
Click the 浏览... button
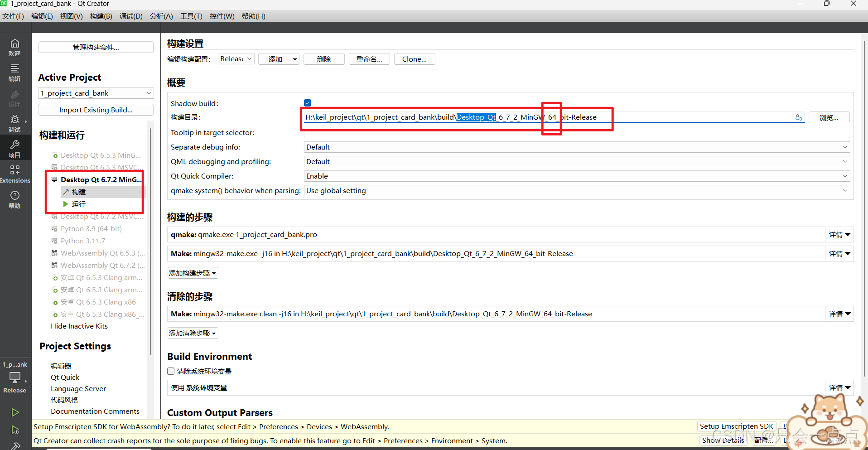[829, 117]
